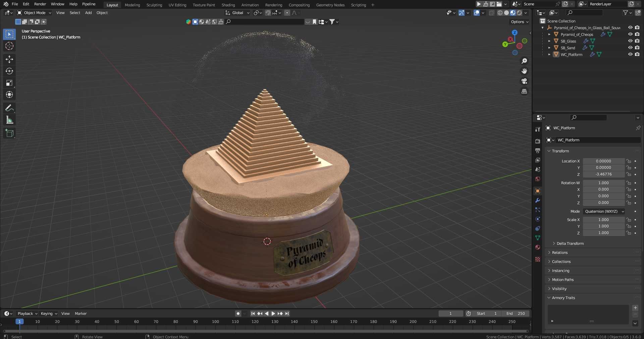
Task: Open the Object Mode dropdown
Action: (34, 13)
